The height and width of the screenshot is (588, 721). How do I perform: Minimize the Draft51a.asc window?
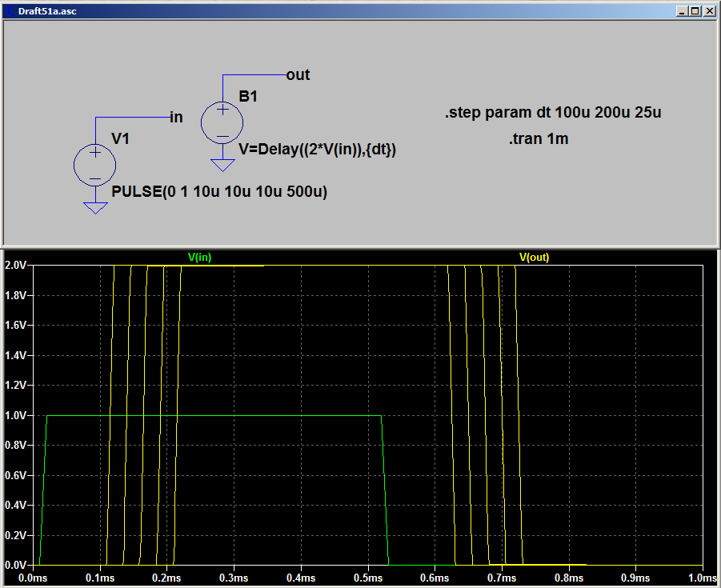click(683, 11)
